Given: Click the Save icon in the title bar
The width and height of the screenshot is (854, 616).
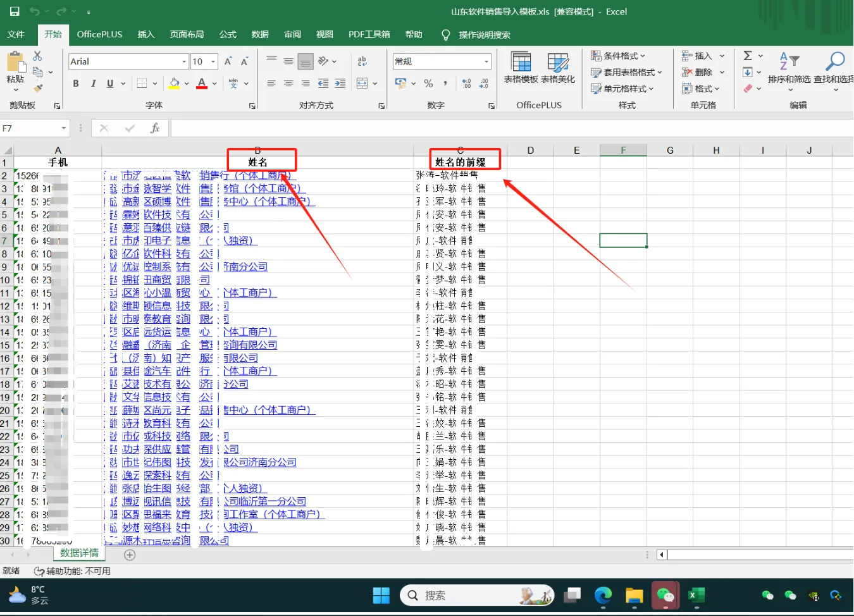Looking at the screenshot, I should (14, 11).
